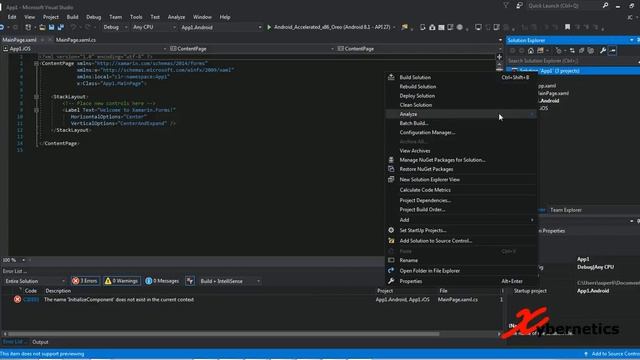This screenshot has height=360, width=640.
Task: Click the Quick Launch search box
Action: 563,6
